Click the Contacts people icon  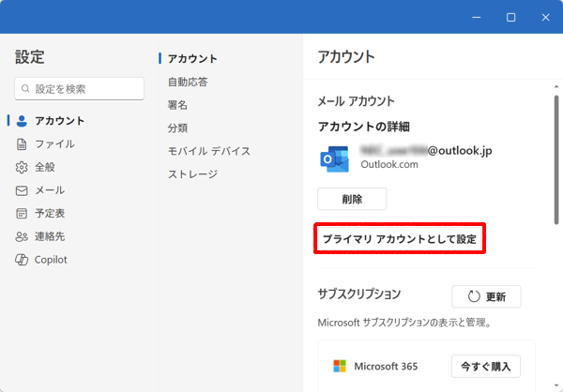point(22,236)
